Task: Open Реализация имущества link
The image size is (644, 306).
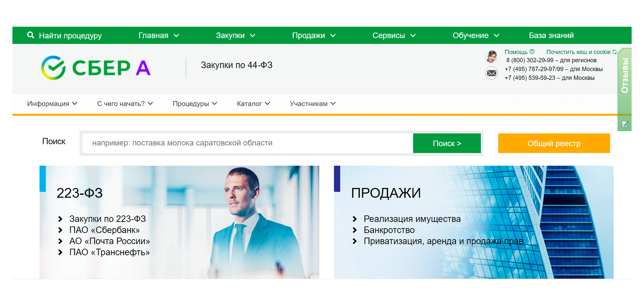Action: (x=412, y=219)
